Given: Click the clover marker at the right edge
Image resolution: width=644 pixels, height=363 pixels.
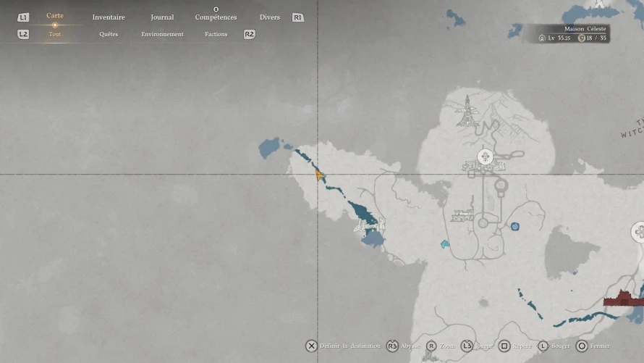Looking at the screenshot, I should (x=637, y=233).
